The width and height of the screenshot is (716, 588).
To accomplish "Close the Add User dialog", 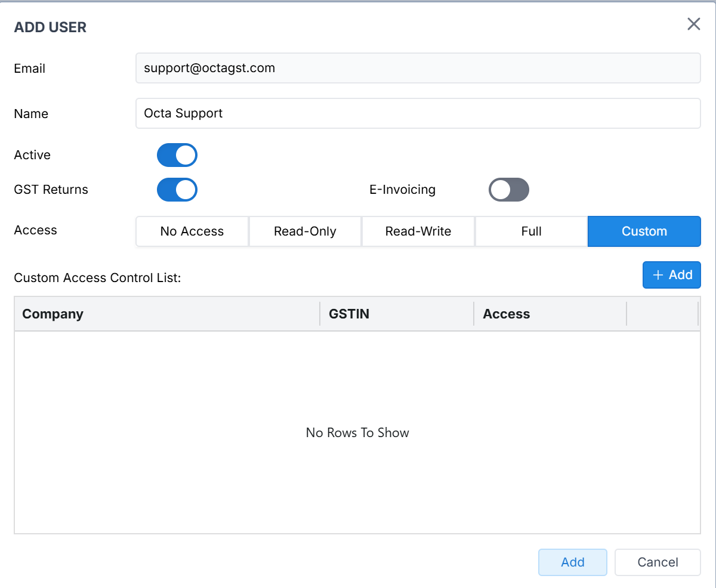I will pos(693,24).
